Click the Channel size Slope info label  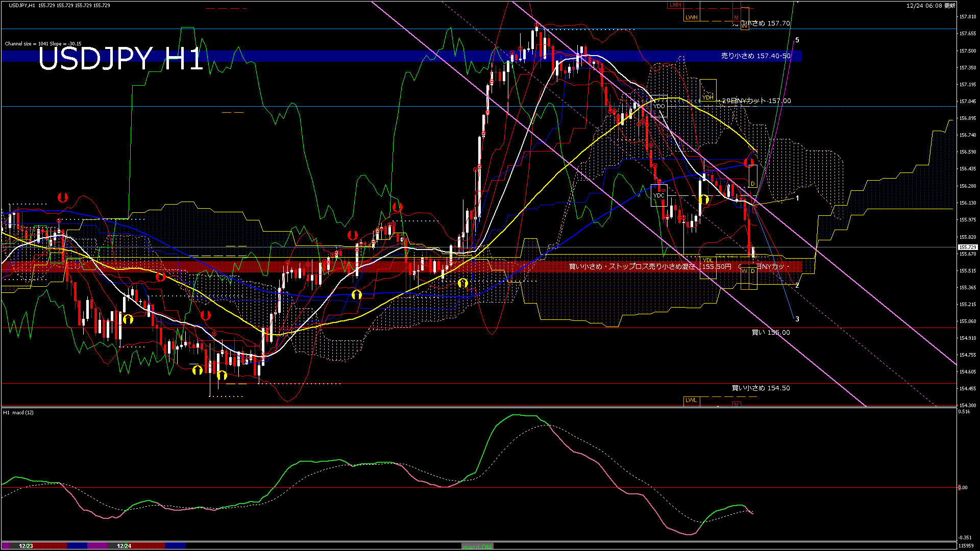coord(43,44)
